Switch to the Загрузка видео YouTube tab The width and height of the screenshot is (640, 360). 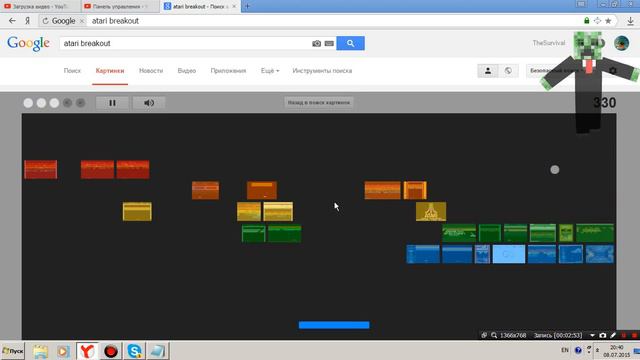point(40,6)
